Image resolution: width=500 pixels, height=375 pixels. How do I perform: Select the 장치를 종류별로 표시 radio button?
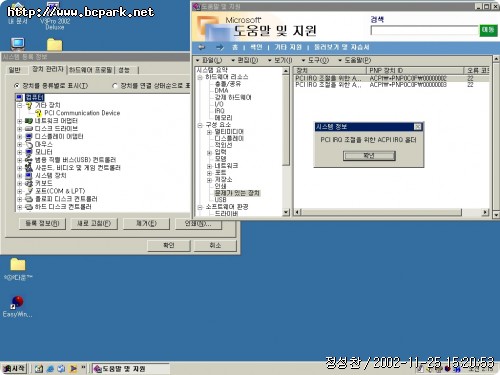click(x=17, y=86)
